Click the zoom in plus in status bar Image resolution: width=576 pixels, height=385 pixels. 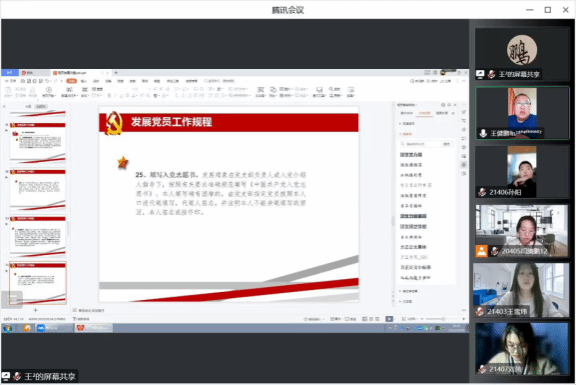[x=464, y=319]
